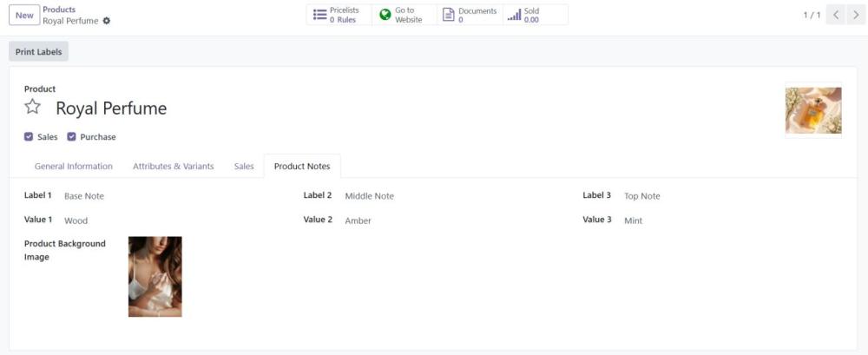Click the Product Background Image label

pyautogui.click(x=65, y=250)
